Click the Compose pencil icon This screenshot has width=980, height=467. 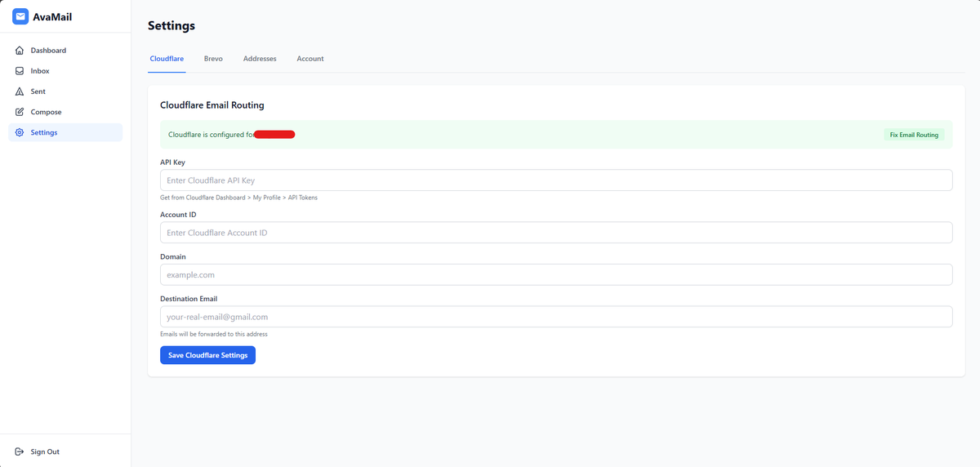click(x=20, y=112)
